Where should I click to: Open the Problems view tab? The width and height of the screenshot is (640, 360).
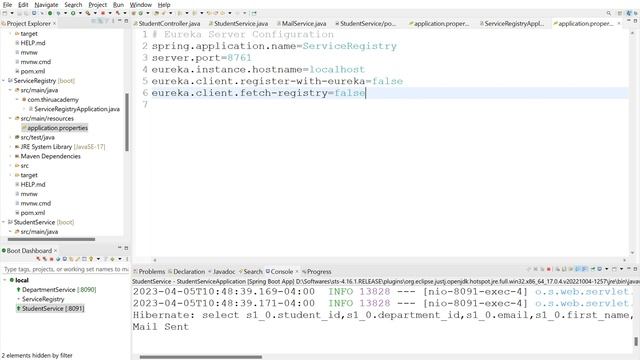[149, 271]
